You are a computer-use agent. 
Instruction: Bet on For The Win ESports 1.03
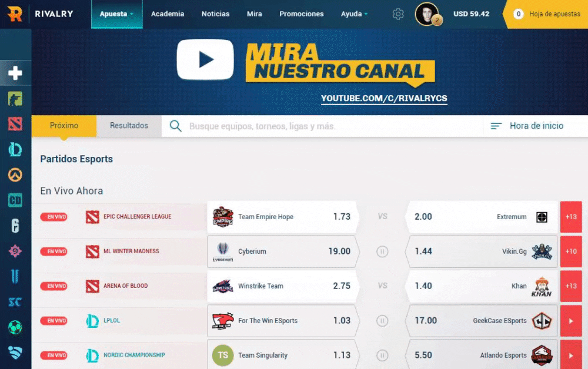tap(283, 321)
